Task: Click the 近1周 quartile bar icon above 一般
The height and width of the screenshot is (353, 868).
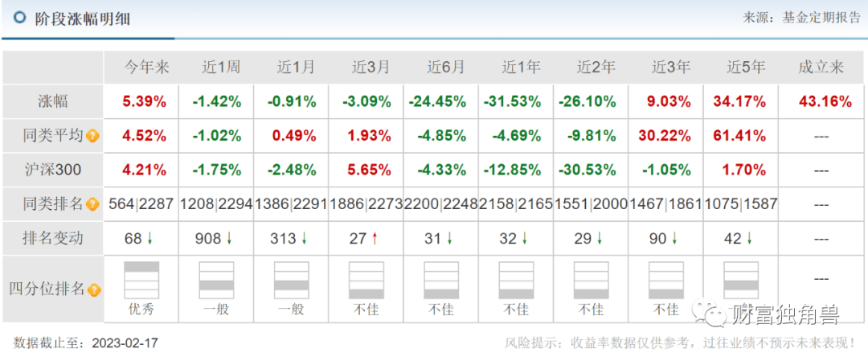Action: [x=216, y=280]
